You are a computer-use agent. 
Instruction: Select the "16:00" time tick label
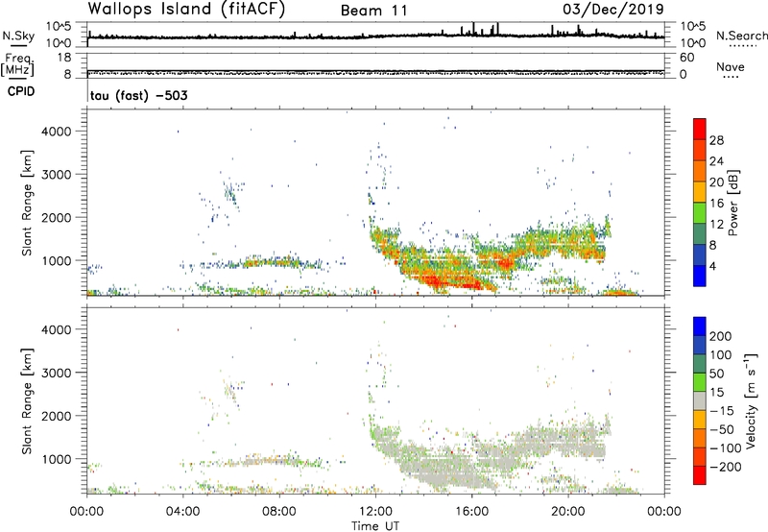pyautogui.click(x=471, y=512)
